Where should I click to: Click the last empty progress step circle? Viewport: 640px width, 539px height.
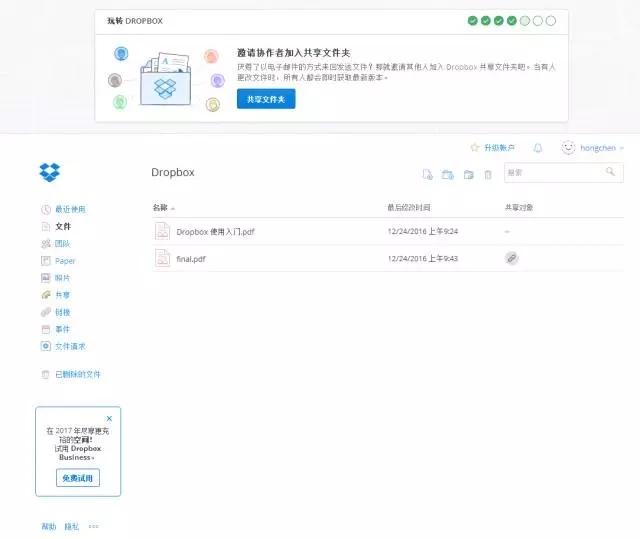point(551,21)
